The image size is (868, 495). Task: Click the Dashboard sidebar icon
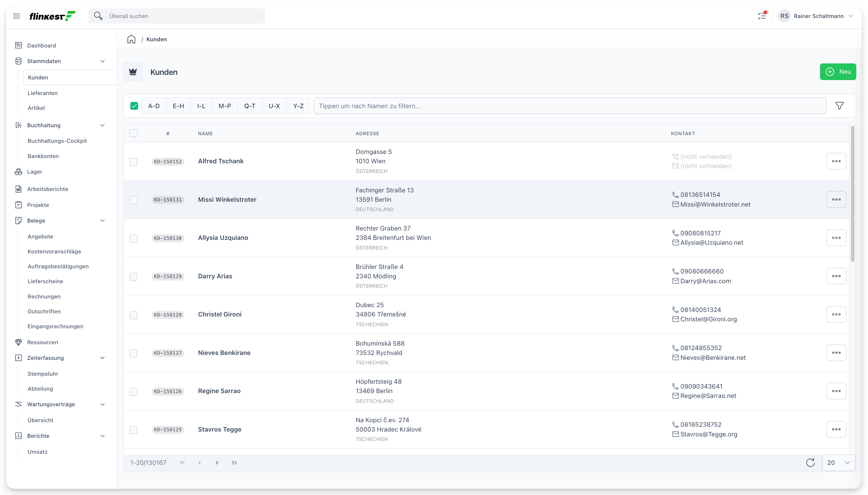pos(19,45)
